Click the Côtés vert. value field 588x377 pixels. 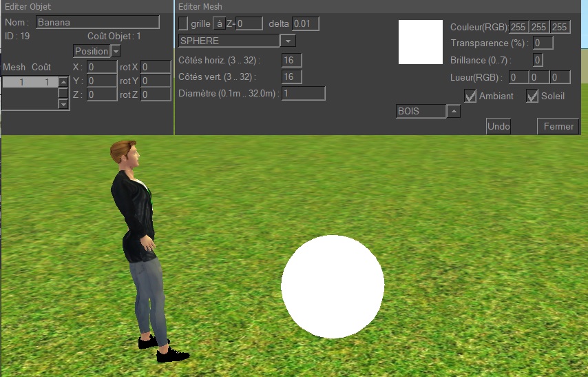pos(292,77)
